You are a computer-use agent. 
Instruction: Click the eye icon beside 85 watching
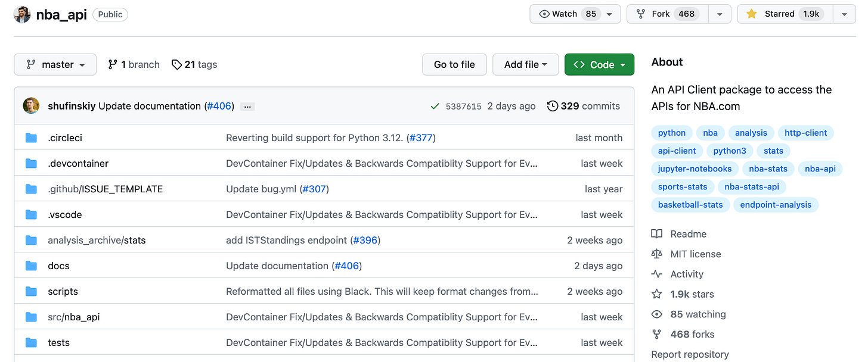pos(657,314)
